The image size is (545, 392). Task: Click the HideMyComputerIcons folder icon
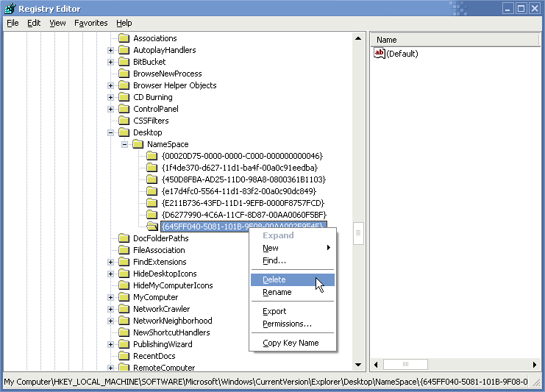click(124, 285)
